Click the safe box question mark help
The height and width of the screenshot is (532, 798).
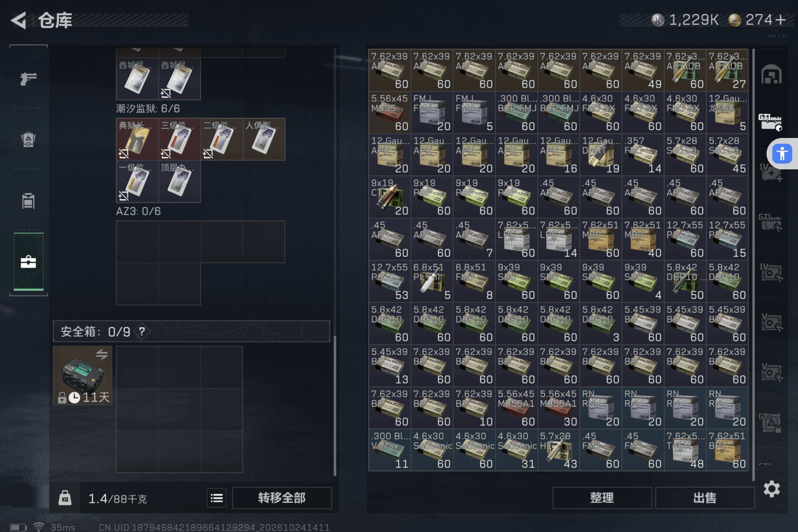pos(142,331)
